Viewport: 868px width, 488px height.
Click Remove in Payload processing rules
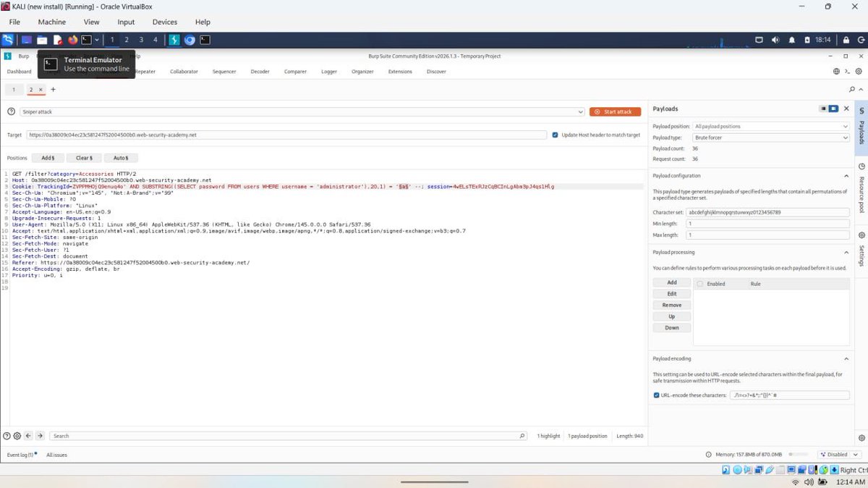point(672,305)
